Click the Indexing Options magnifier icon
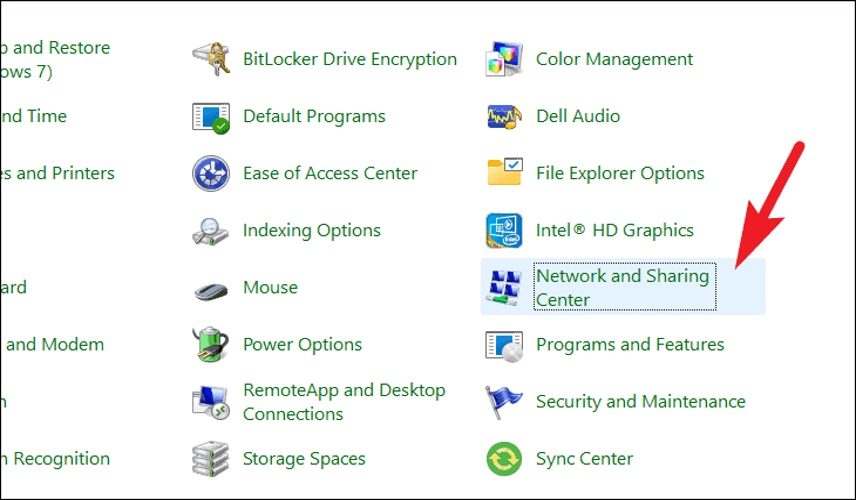The width and height of the screenshot is (856, 500). [x=211, y=231]
